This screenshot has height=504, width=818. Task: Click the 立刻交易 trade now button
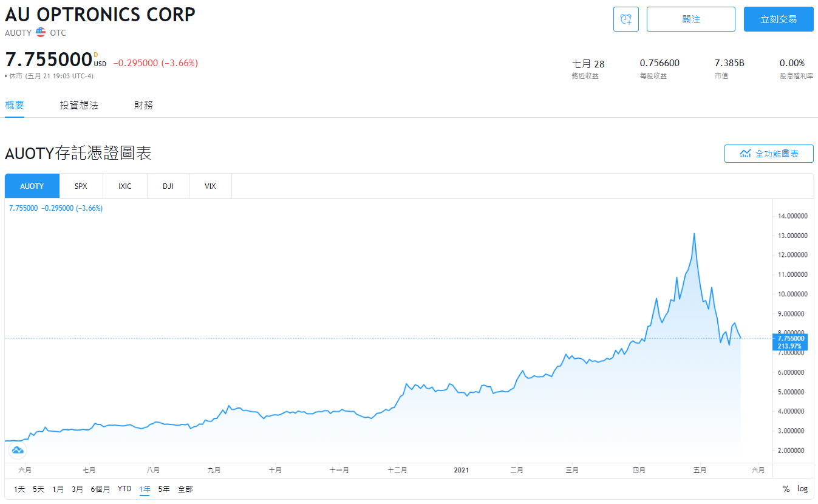click(x=779, y=19)
